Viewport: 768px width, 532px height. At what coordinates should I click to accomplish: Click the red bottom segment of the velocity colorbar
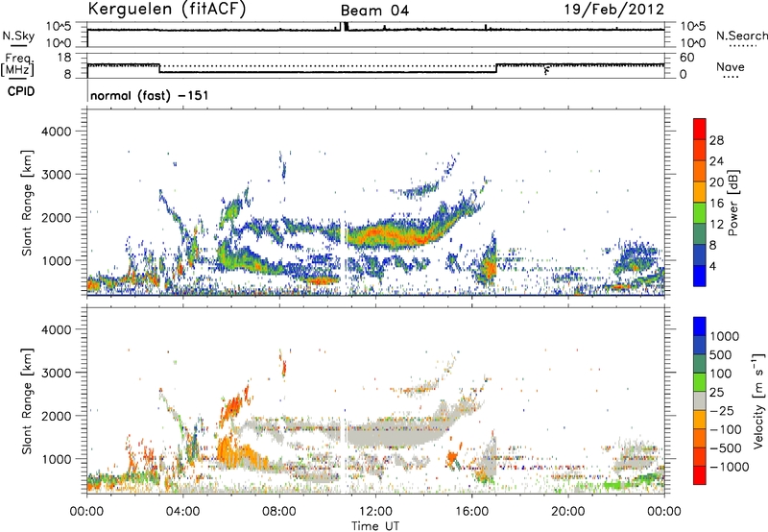[700, 475]
